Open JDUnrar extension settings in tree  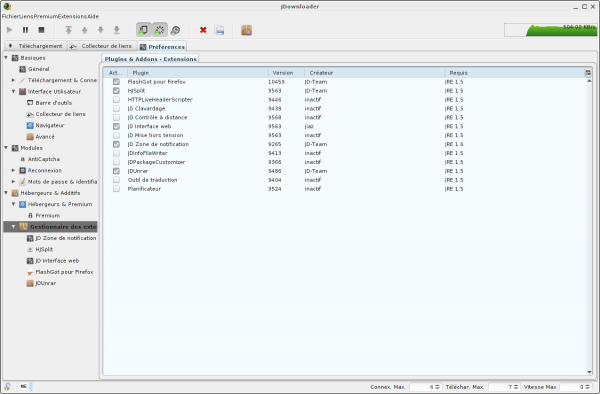click(41, 283)
